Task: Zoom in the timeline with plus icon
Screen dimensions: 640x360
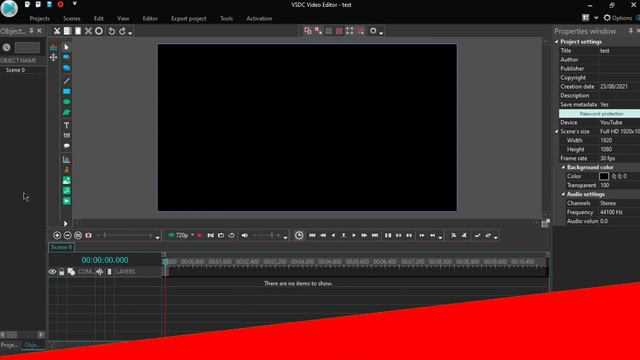Action: (57, 236)
